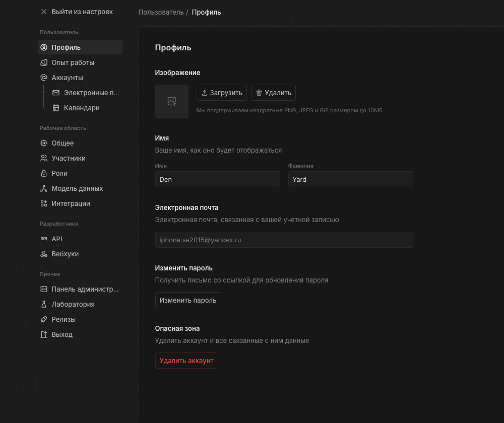Screen dimensions: 504x423
Task: Go to Модель данных section
Action: point(77,188)
